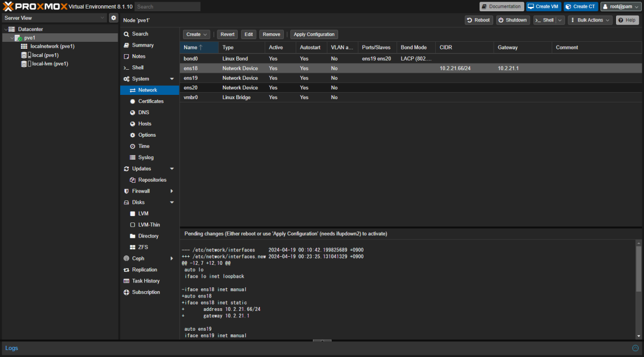Image resolution: width=644 pixels, height=357 pixels.
Task: Open the Server View dropdown
Action: [54, 18]
